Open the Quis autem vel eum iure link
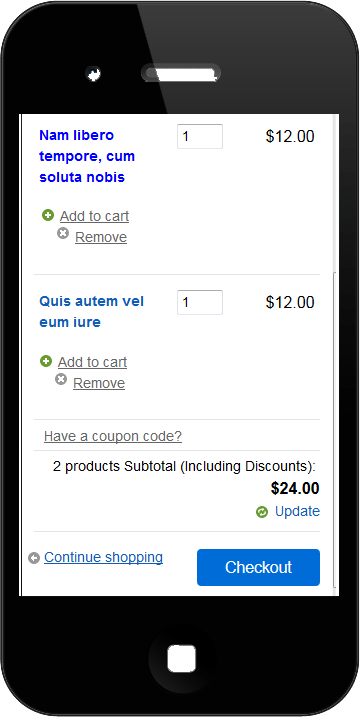Screen dimensions: 360x717 pos(91,311)
